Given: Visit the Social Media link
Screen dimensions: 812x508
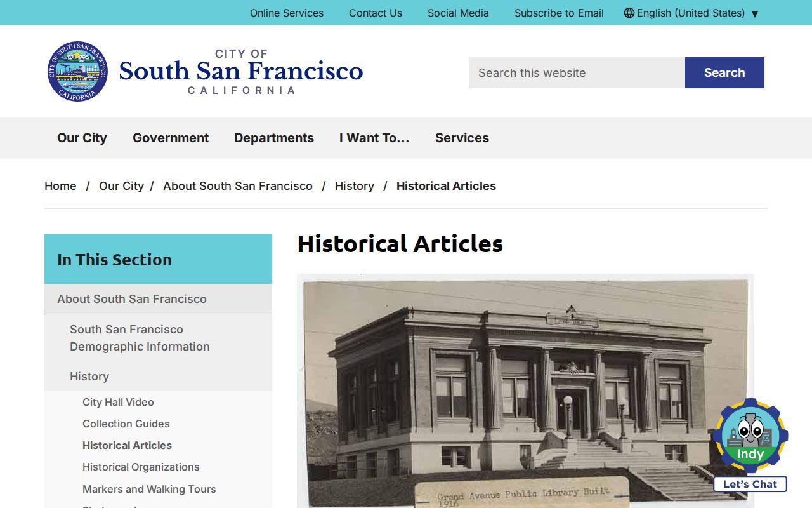Looking at the screenshot, I should (458, 13).
